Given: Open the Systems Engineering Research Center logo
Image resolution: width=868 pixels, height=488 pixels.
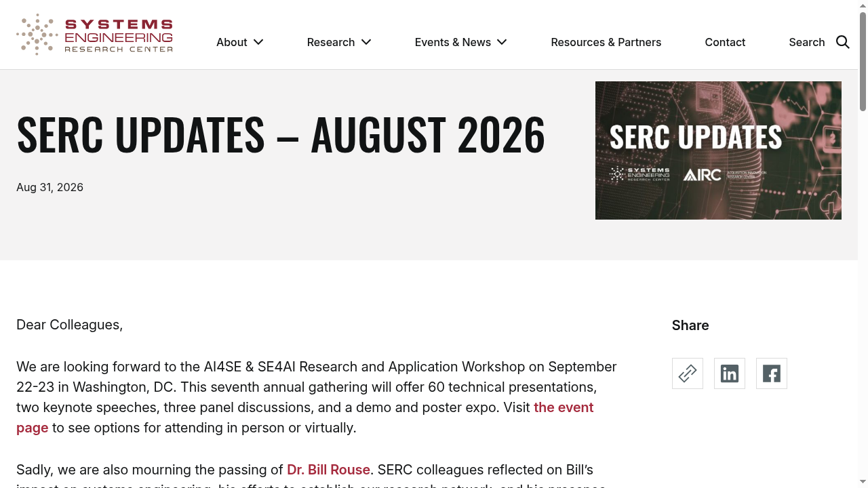Looking at the screenshot, I should (x=95, y=35).
